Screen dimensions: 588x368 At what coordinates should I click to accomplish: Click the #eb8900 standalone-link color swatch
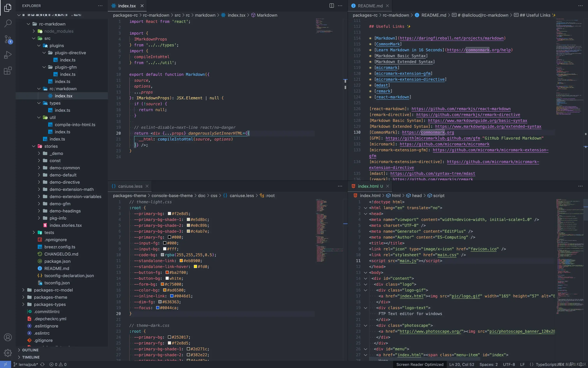181,261
